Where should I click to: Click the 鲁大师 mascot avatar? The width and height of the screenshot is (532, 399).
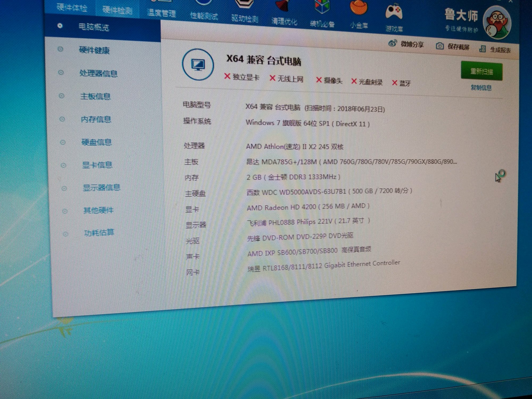(x=497, y=22)
